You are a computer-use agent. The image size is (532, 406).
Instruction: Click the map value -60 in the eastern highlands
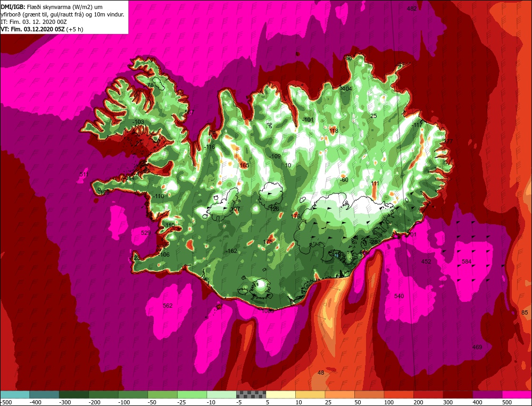click(344, 180)
